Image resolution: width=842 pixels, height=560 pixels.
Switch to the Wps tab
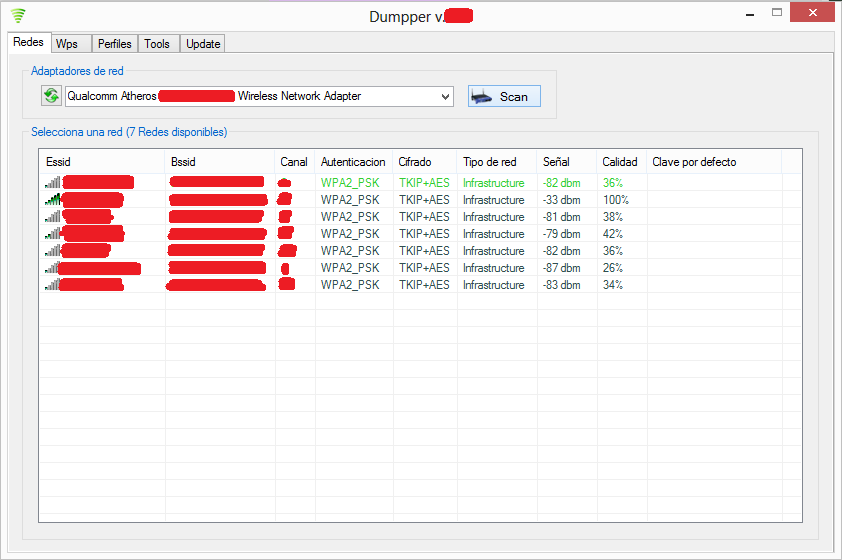coord(67,44)
